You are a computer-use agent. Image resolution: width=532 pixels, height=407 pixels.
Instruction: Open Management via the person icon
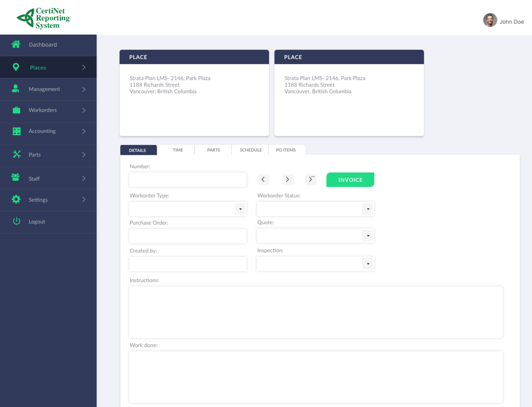16,88
